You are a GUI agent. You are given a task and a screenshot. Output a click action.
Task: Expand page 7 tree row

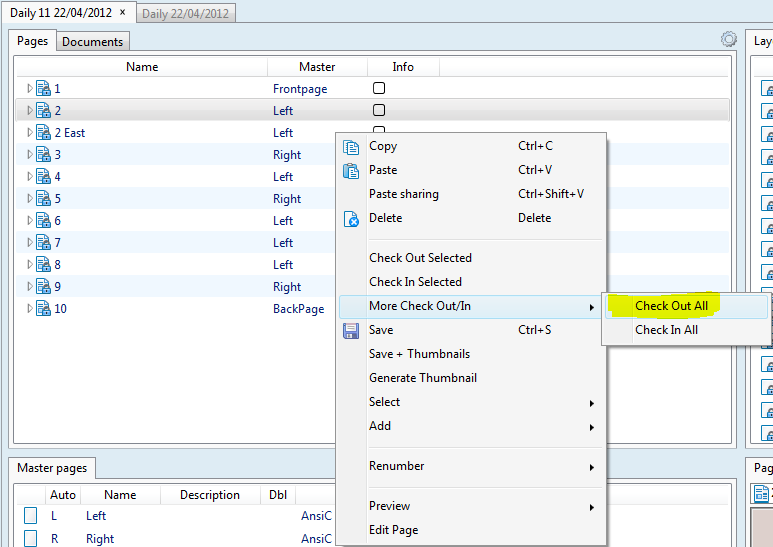pos(30,242)
